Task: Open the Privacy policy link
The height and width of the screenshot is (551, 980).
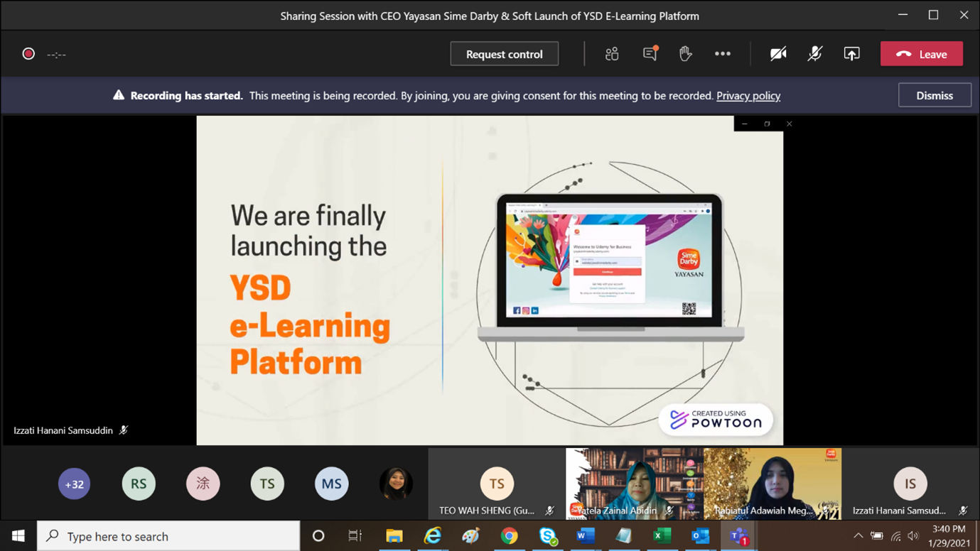Action: tap(748, 96)
